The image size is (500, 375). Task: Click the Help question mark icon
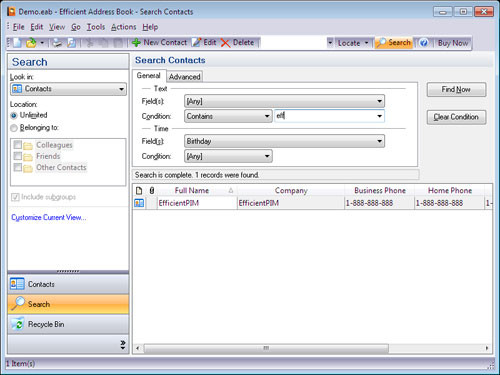tap(424, 43)
